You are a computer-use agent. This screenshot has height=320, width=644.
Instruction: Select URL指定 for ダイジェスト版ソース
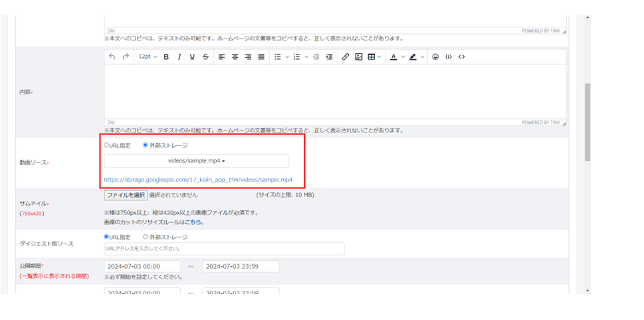point(106,237)
